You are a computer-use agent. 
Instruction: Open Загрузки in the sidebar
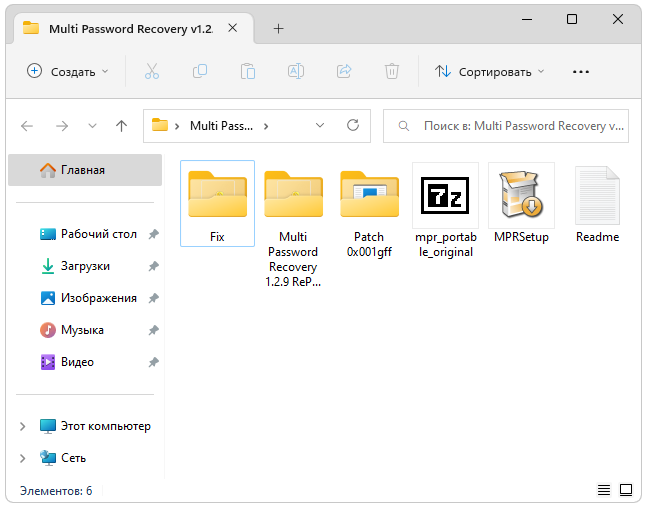coord(85,266)
